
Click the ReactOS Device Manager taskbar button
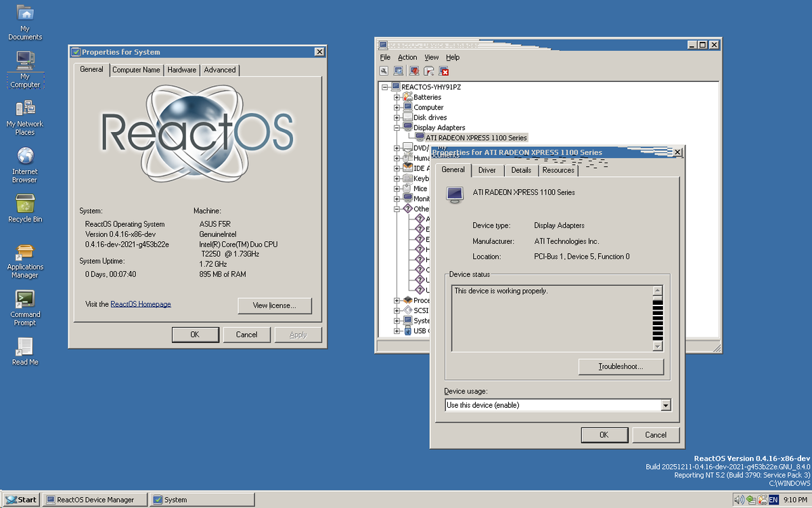pyautogui.click(x=94, y=500)
